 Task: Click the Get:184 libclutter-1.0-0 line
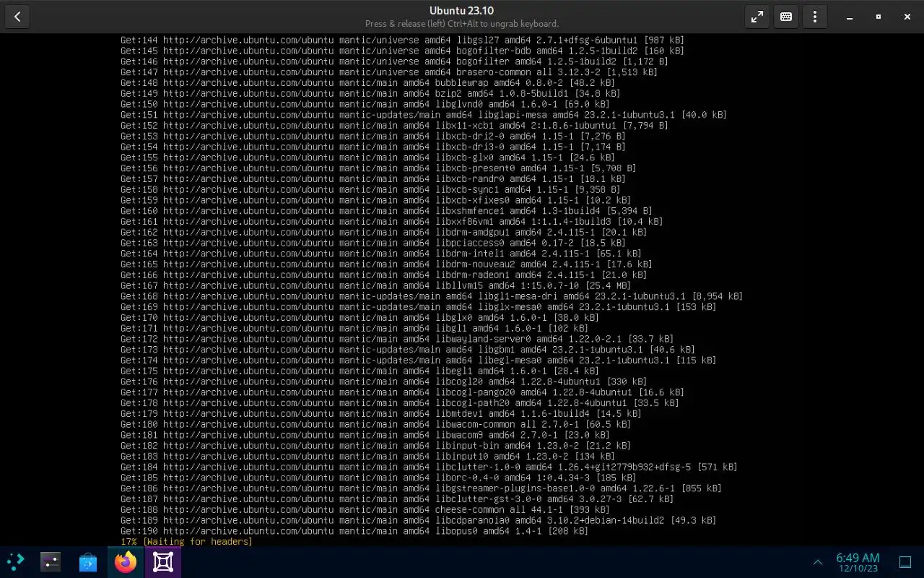point(429,467)
